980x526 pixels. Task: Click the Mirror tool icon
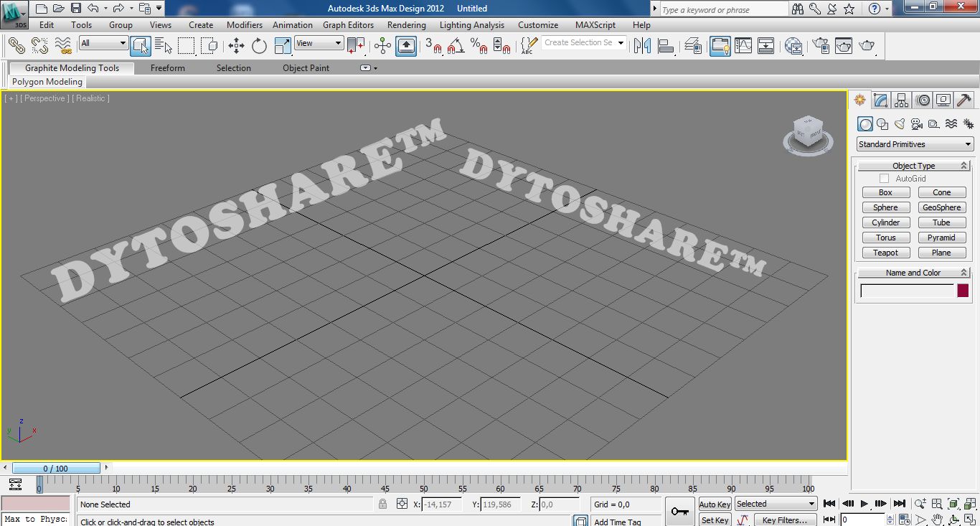(642, 46)
